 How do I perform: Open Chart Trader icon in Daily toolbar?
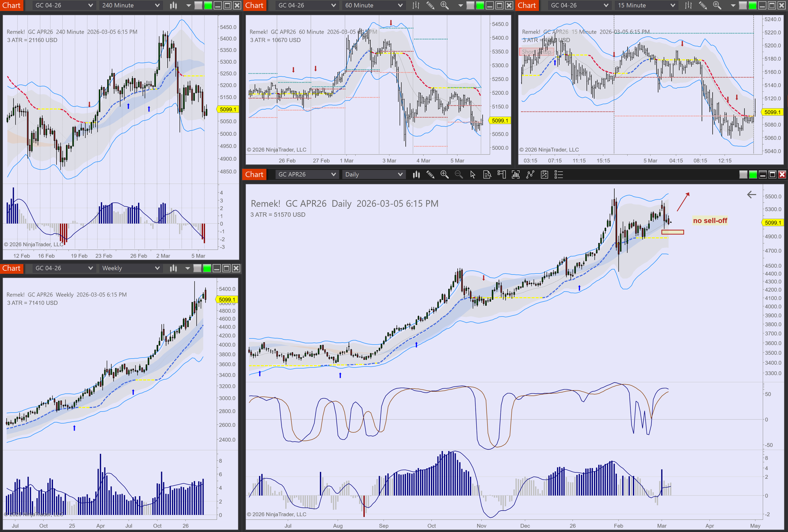pyautogui.click(x=501, y=175)
